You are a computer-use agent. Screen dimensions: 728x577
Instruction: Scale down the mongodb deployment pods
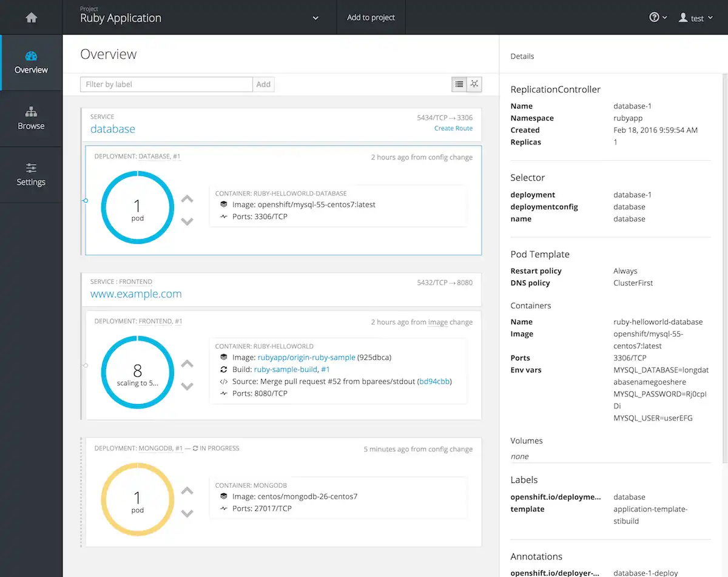(x=187, y=513)
